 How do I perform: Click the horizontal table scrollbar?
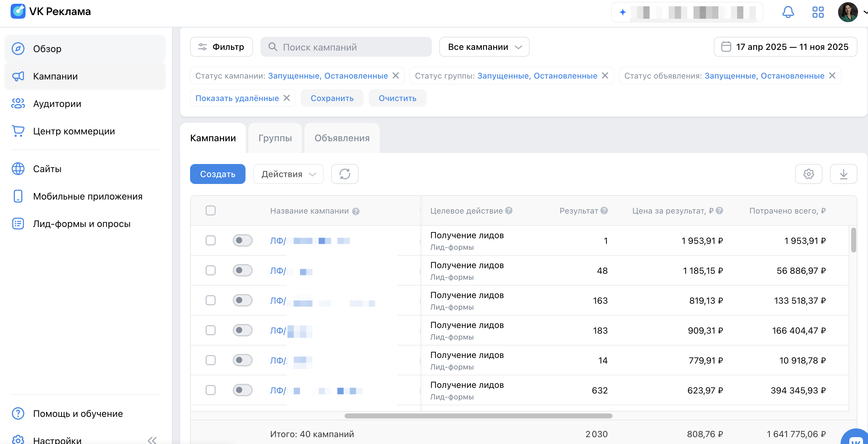pos(478,416)
